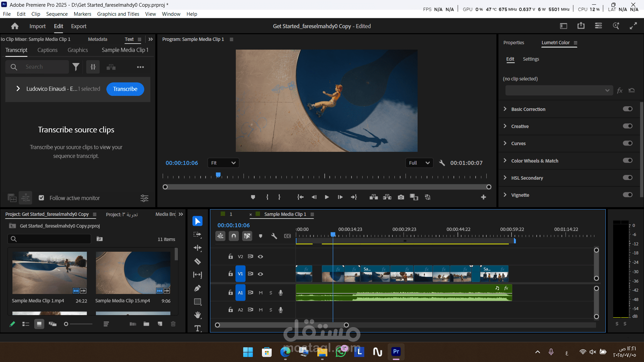Select the Track Select Forward tool
The width and height of the screenshot is (644, 362).
click(198, 235)
